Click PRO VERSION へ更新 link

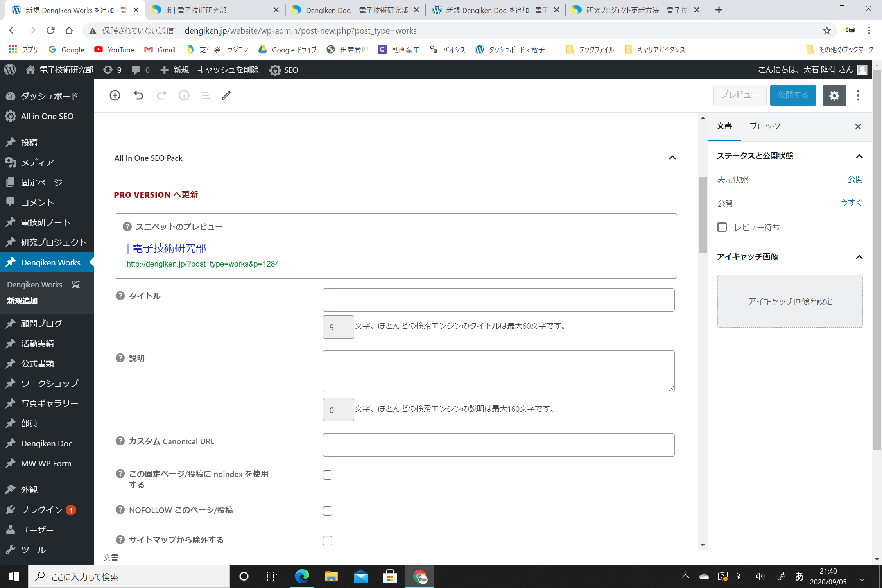156,195
